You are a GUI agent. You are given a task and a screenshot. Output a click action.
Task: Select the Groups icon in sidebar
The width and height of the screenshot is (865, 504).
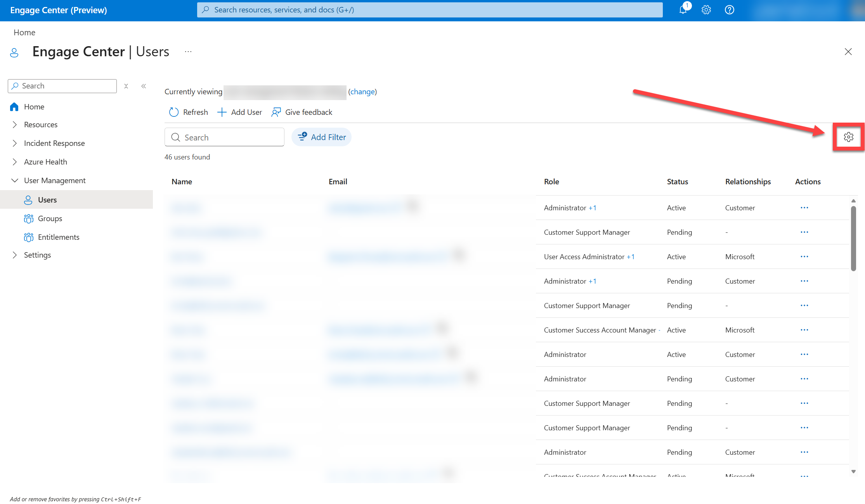28,218
